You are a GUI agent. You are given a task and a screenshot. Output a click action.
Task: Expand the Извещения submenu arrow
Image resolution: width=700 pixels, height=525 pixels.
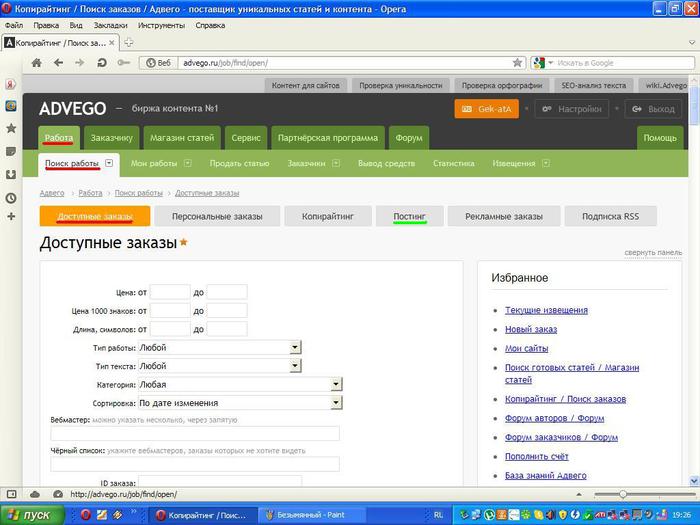tap(546, 163)
